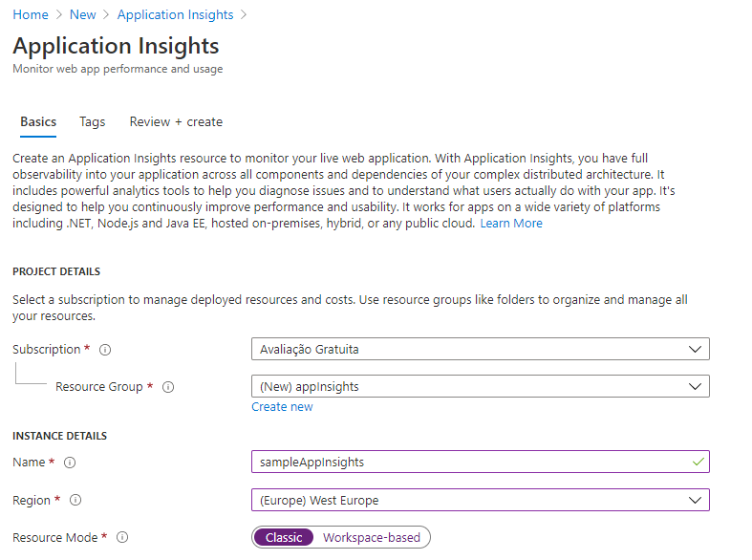The image size is (752, 560).
Task: Open the Subscription dropdown
Action: pos(480,349)
